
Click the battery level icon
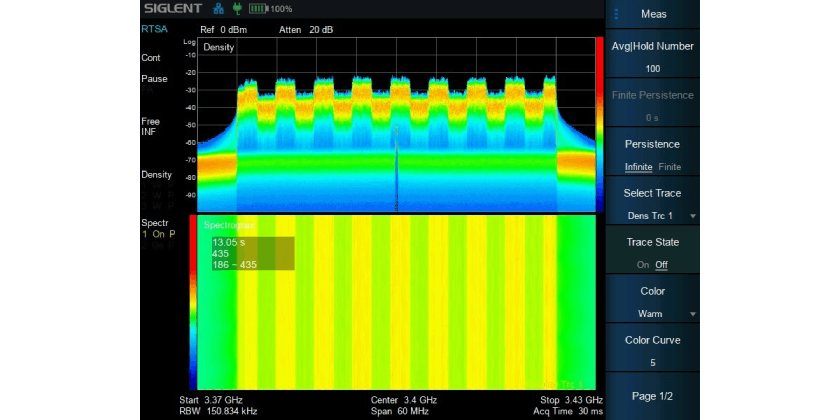pyautogui.click(x=256, y=9)
